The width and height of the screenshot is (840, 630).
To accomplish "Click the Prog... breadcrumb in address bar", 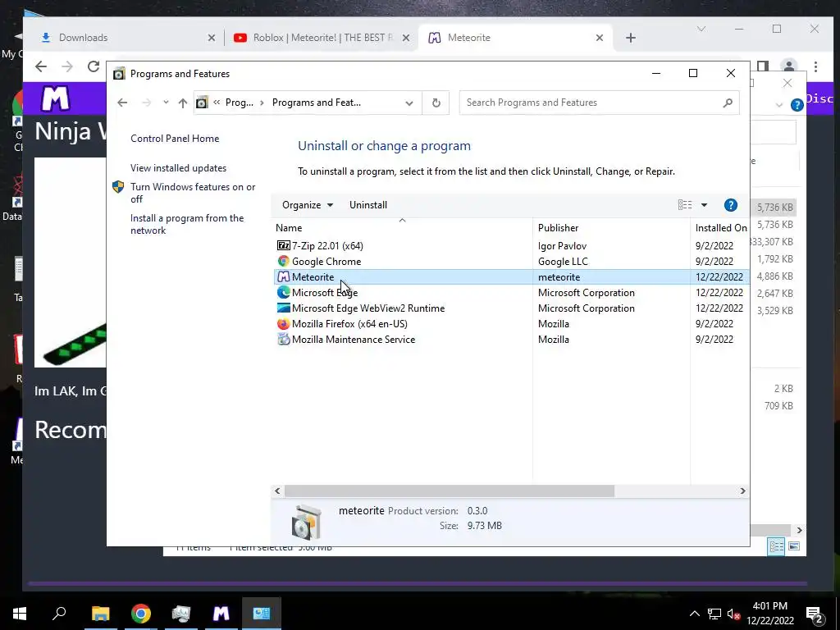I will point(239,103).
